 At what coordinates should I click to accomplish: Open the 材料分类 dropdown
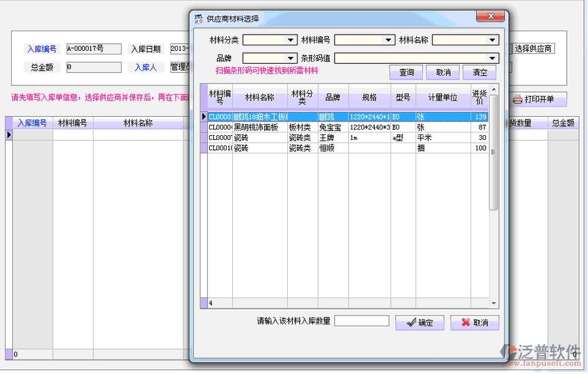291,40
